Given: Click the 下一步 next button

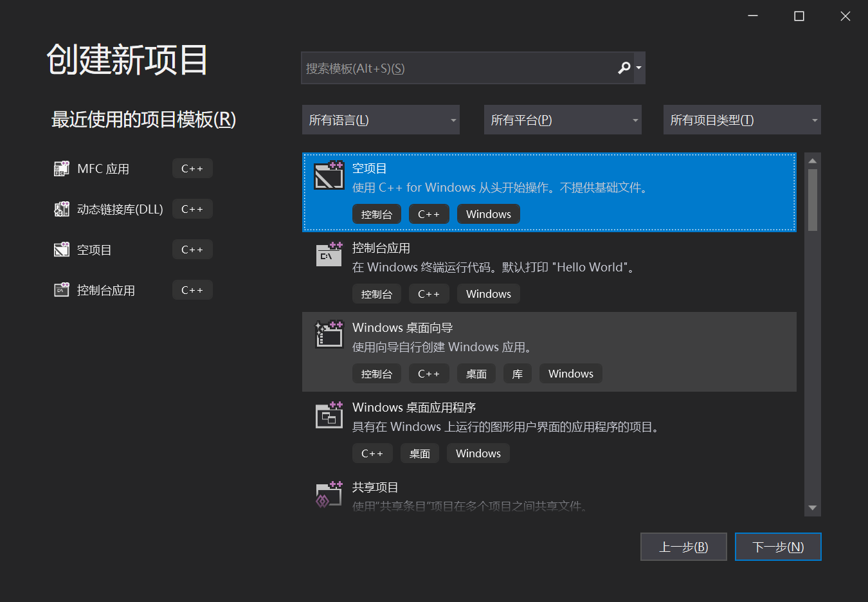Looking at the screenshot, I should point(778,546).
